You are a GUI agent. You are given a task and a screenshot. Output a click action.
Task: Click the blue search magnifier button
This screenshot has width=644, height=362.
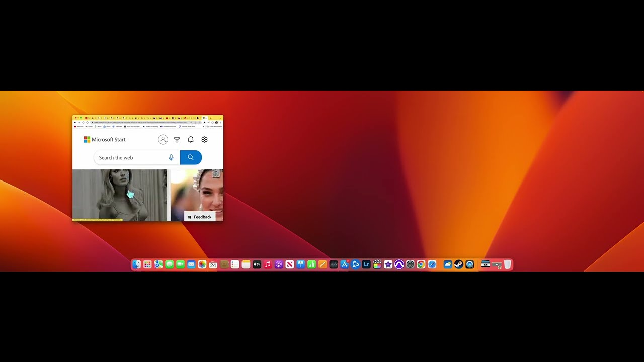(x=191, y=157)
